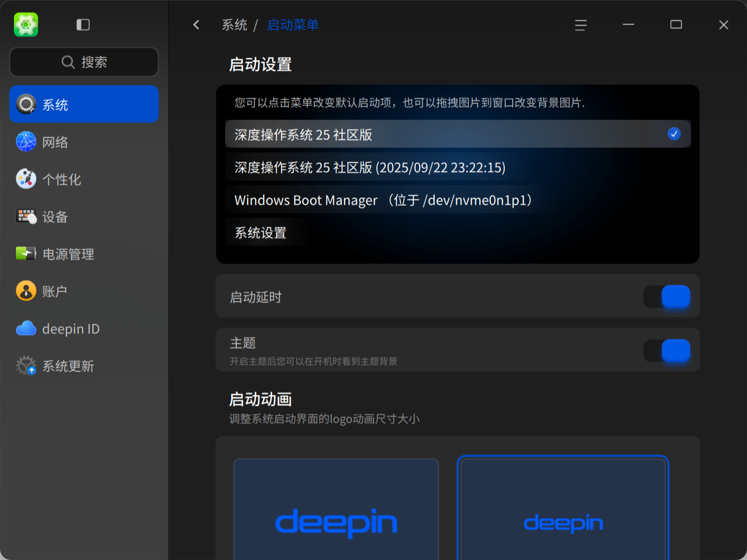This screenshot has height=560, width=747.
Task: Click the blue checkmark on 深度操作系统 25 社区版
Action: tap(674, 134)
